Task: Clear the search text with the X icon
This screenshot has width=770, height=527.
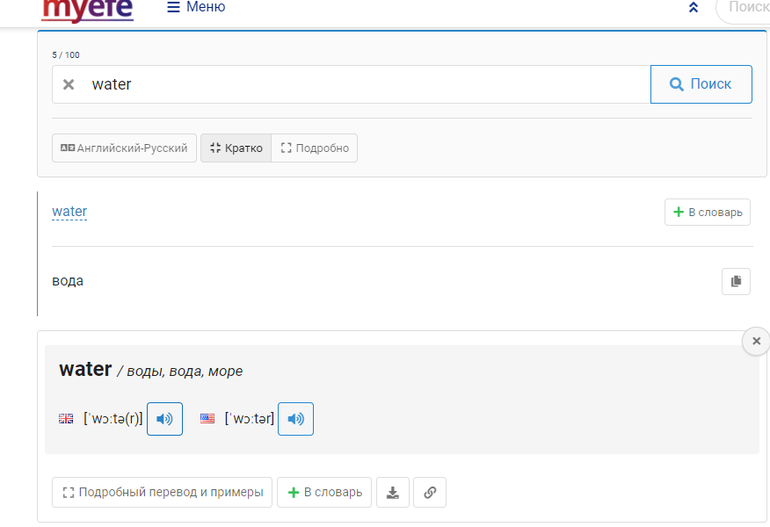Action: [69, 85]
